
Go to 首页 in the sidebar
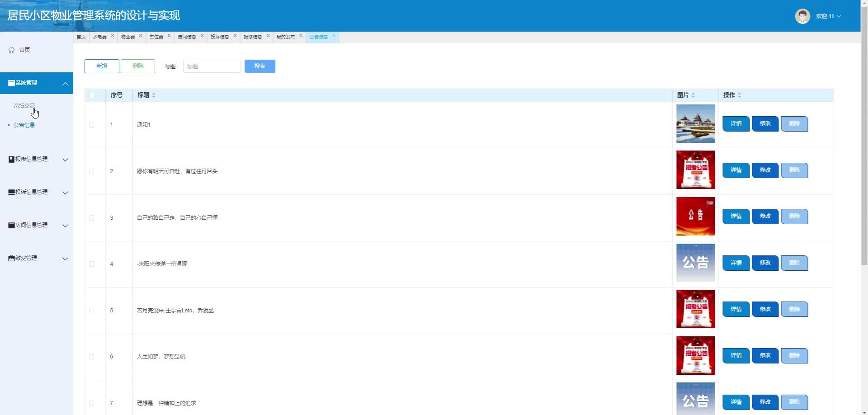point(24,50)
